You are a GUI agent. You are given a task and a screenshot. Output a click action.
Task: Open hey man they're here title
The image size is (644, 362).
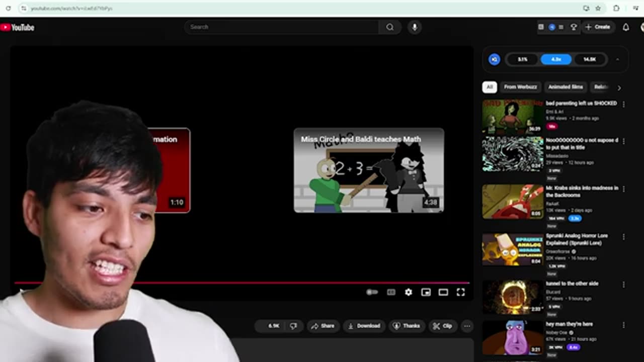point(569,324)
